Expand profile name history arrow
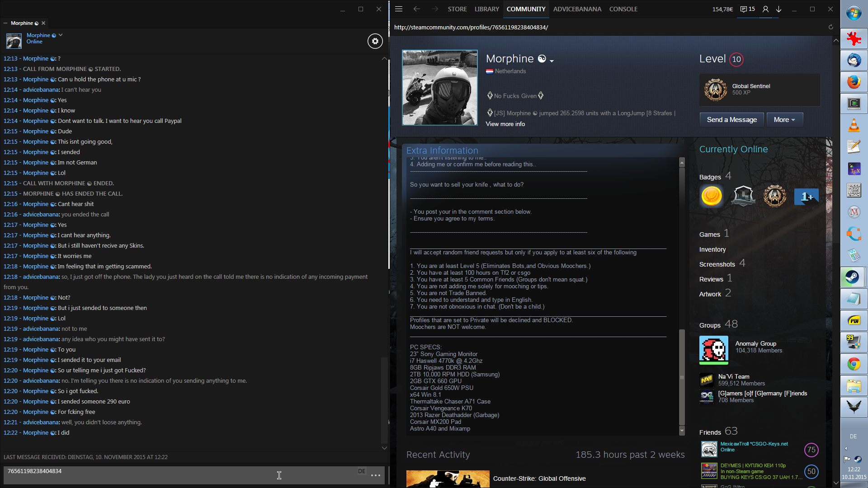Screen dimensions: 868x488 [x=552, y=61]
